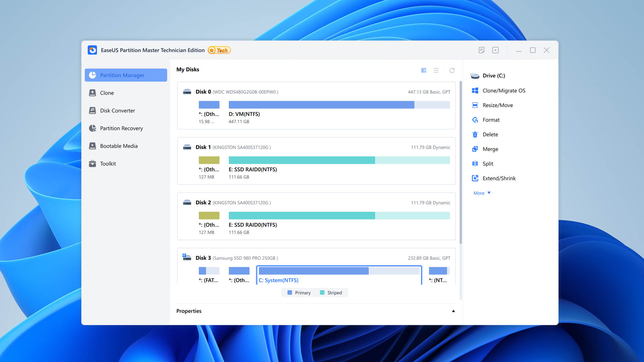This screenshot has width=644, height=362.
Task: Click the Format arrow icon
Action: coord(475,120)
